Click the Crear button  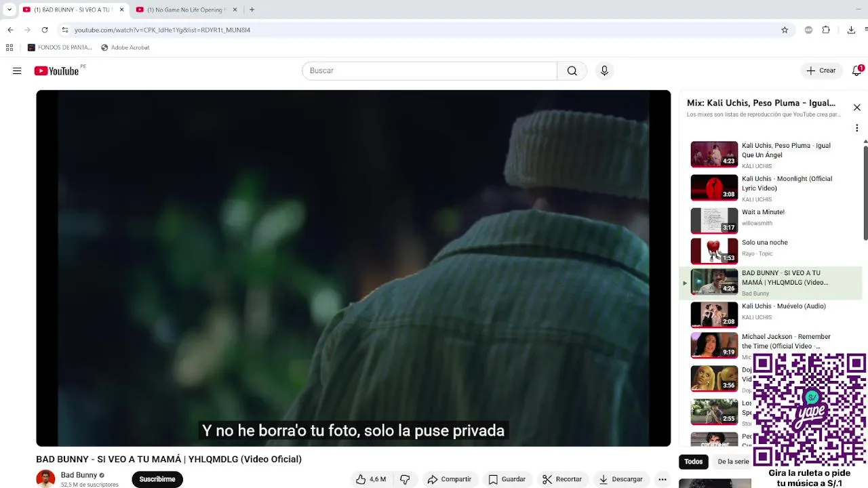tap(821, 70)
